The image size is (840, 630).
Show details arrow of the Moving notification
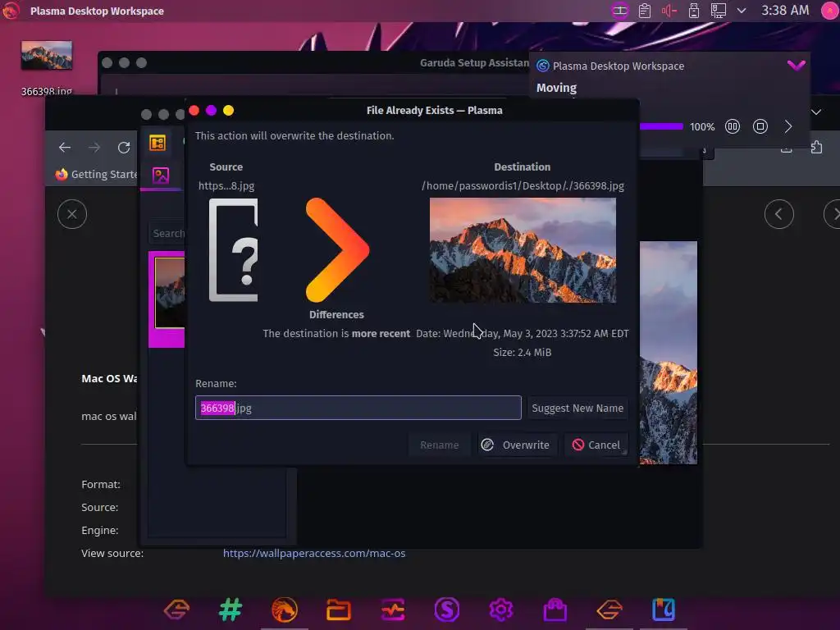pos(788,126)
